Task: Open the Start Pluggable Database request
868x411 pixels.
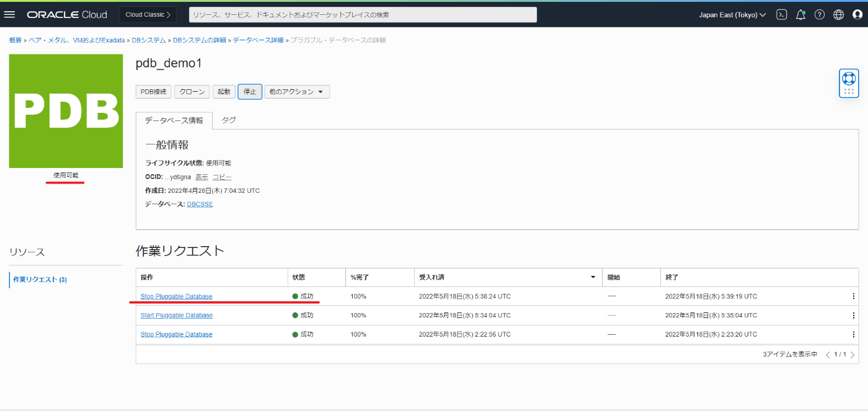Action: 177,316
